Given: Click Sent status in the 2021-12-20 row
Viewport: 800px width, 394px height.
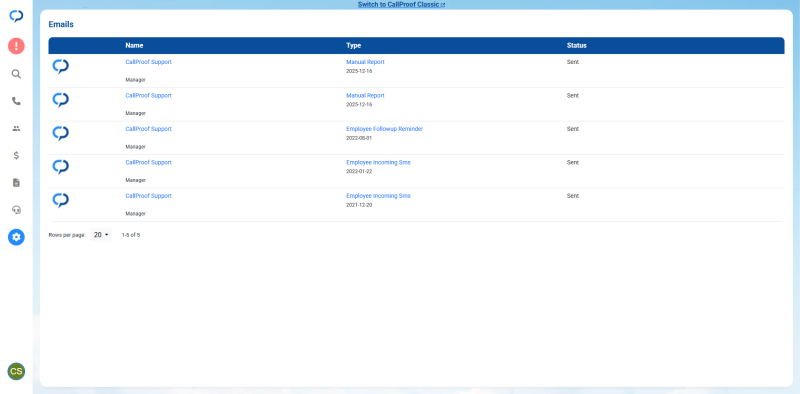Looking at the screenshot, I should (572, 196).
